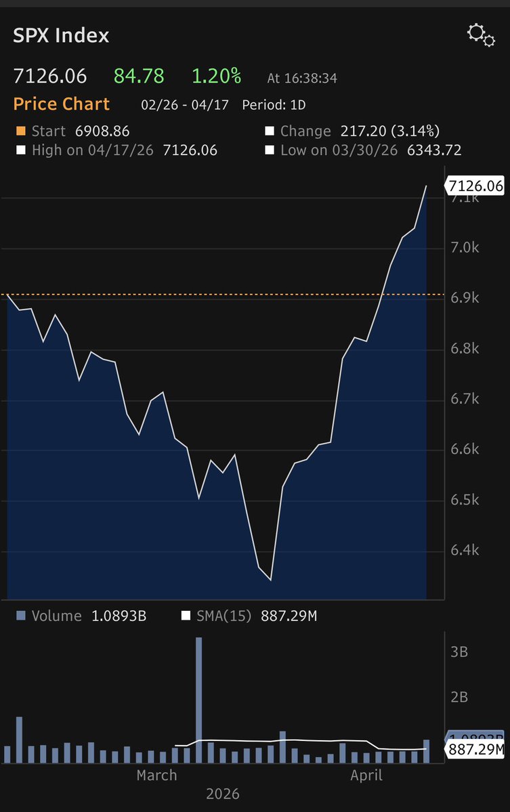The height and width of the screenshot is (812, 510).
Task: Open the Price Chart heading
Action: coord(61,104)
